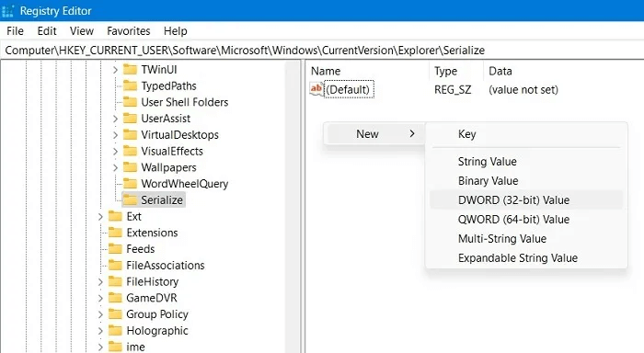Expand the Group Policy key
The image size is (644, 353).
100,314
